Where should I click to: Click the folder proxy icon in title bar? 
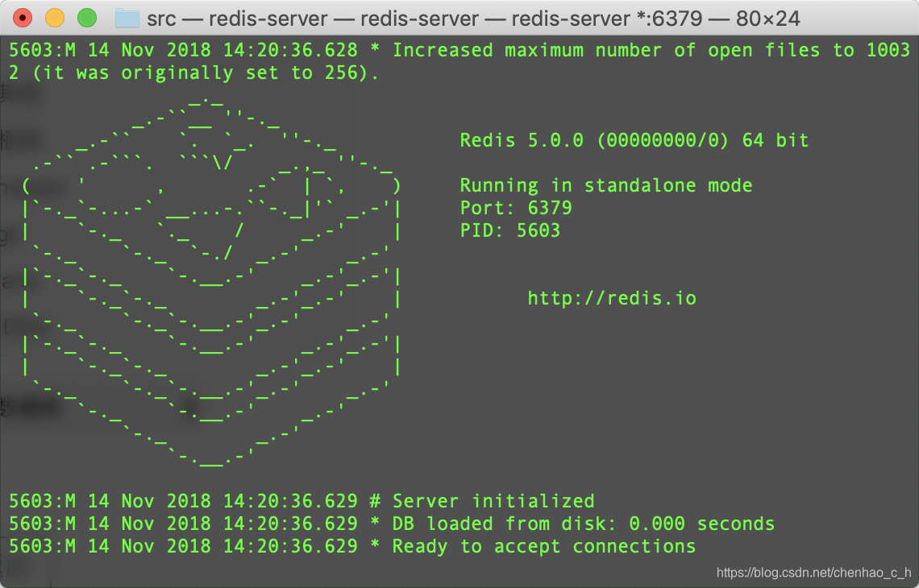[x=127, y=19]
